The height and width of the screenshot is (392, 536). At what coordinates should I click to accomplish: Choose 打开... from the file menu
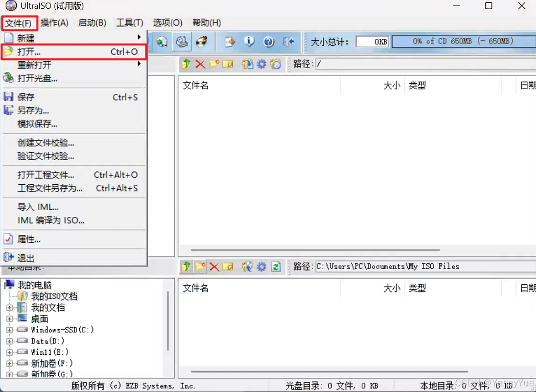point(74,52)
